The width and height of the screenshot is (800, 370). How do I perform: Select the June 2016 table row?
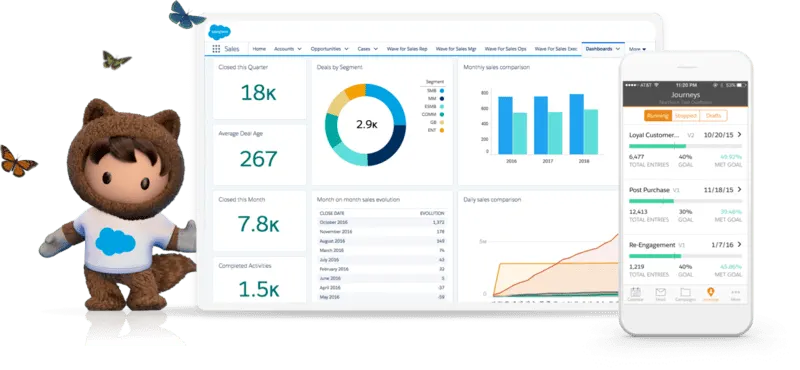382,278
